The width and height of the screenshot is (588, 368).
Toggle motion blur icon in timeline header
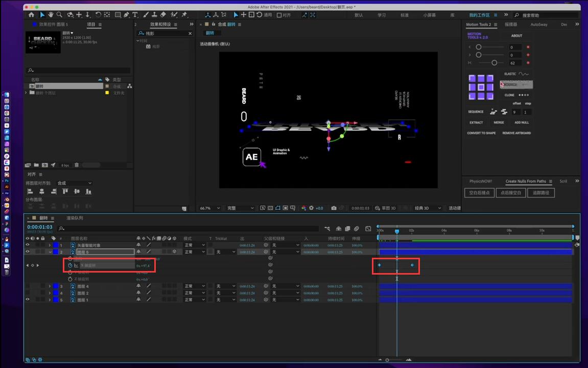tap(357, 229)
